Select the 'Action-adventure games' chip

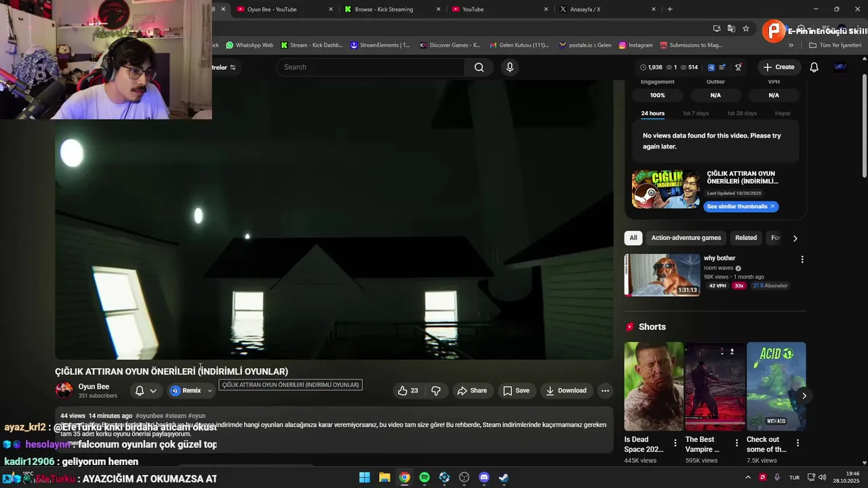686,238
